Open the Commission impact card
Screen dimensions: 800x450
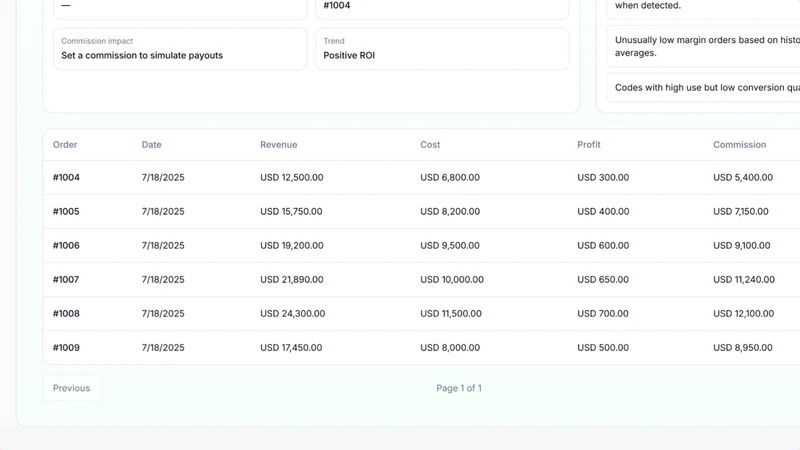point(180,49)
